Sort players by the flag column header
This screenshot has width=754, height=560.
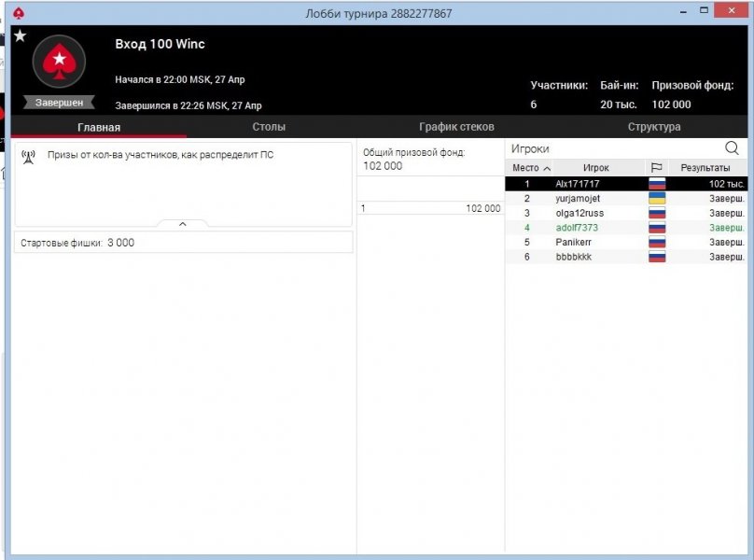click(656, 168)
